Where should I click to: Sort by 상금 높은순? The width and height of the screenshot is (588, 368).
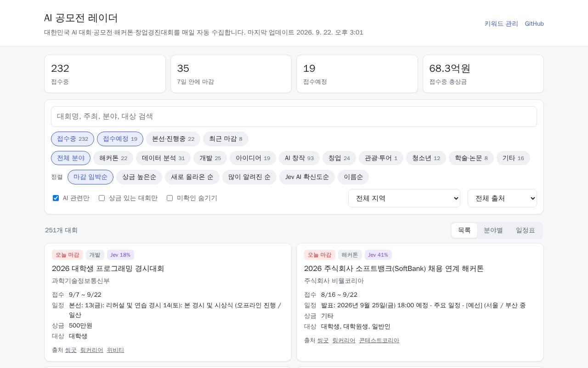click(139, 177)
